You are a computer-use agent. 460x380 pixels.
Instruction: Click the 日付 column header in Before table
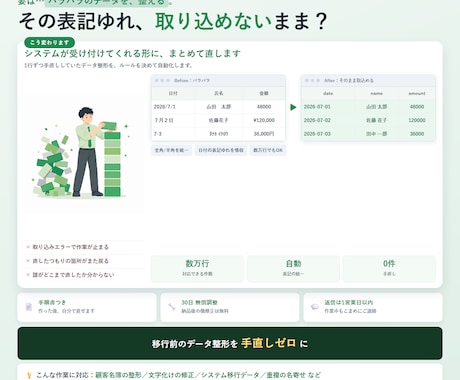point(173,93)
